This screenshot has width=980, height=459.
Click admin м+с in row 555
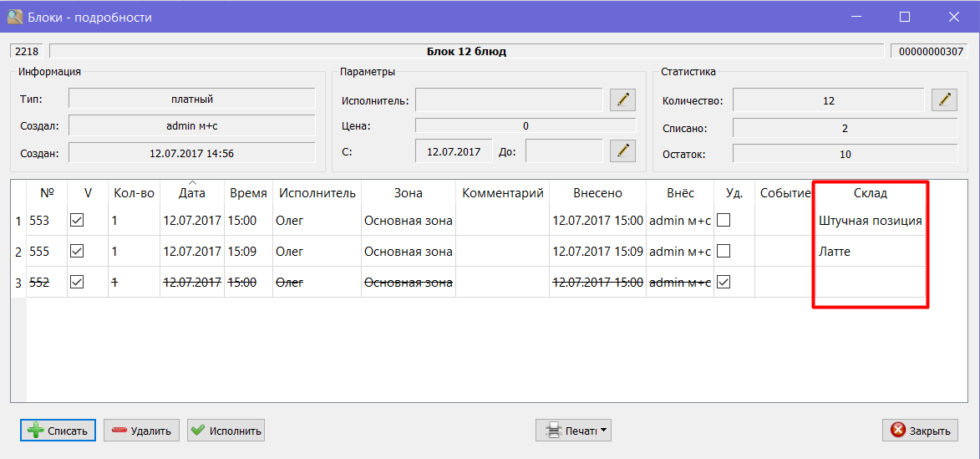coord(680,252)
